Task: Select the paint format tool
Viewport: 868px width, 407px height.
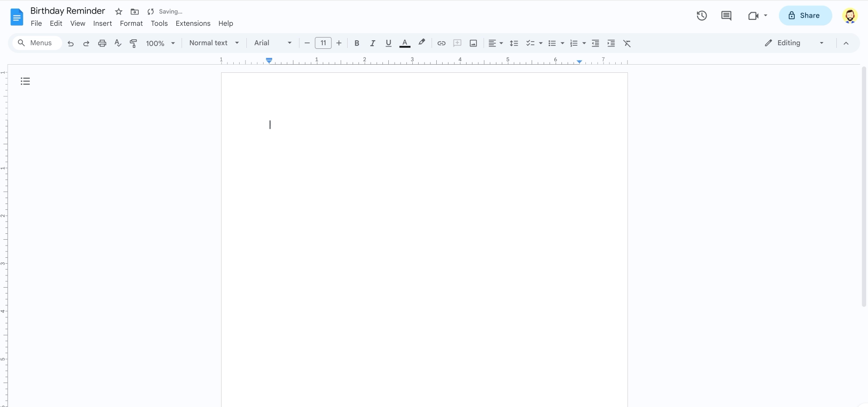Action: click(133, 43)
